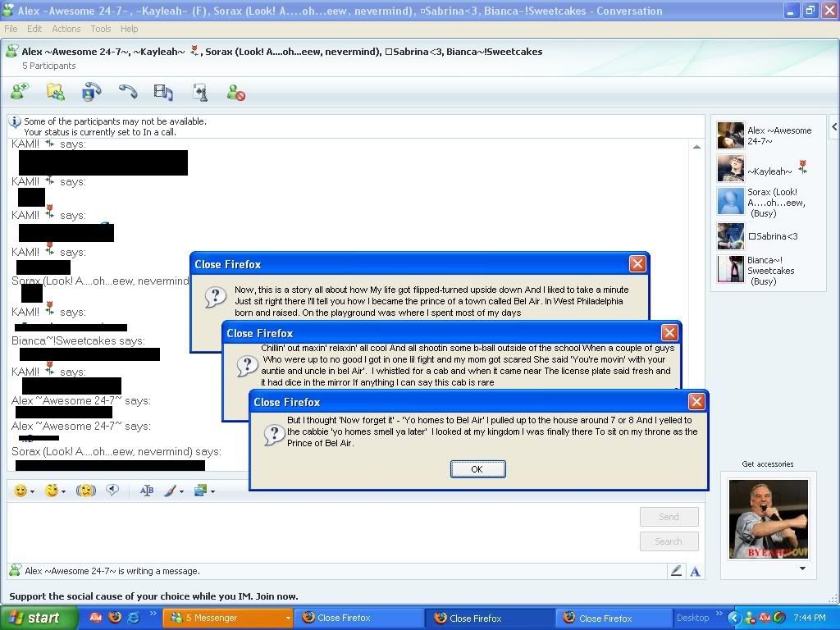Launch the games chess piece icon
Viewport: 840px width, 630px height.
[x=200, y=92]
